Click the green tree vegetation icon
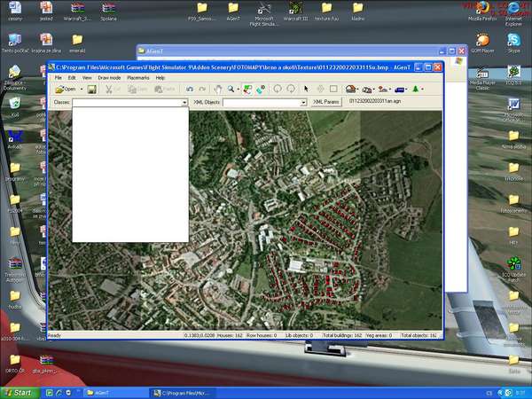 416,90
